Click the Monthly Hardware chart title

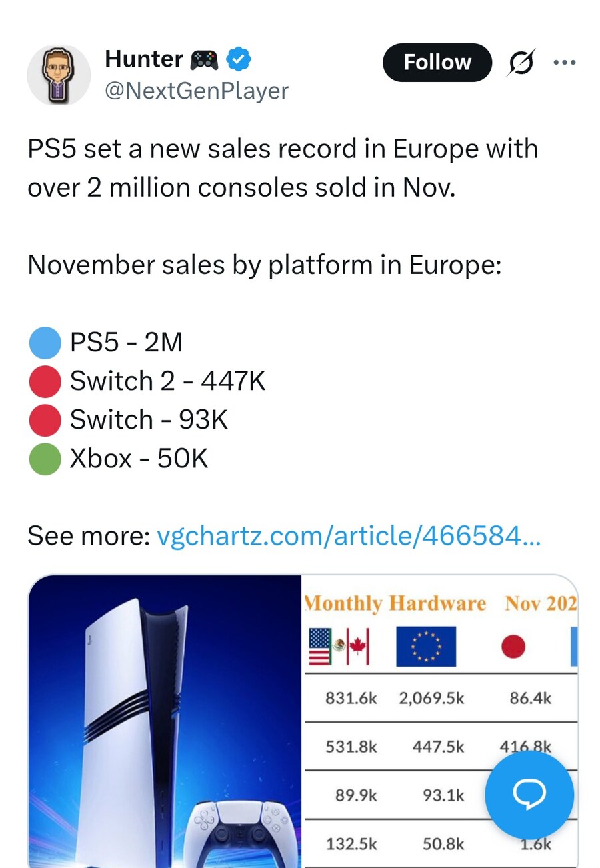(x=395, y=603)
